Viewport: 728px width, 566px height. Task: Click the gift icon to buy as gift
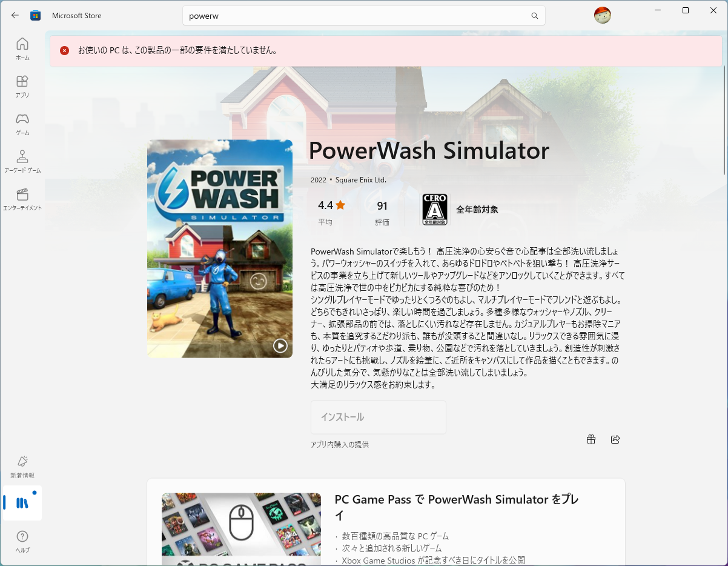click(x=591, y=439)
